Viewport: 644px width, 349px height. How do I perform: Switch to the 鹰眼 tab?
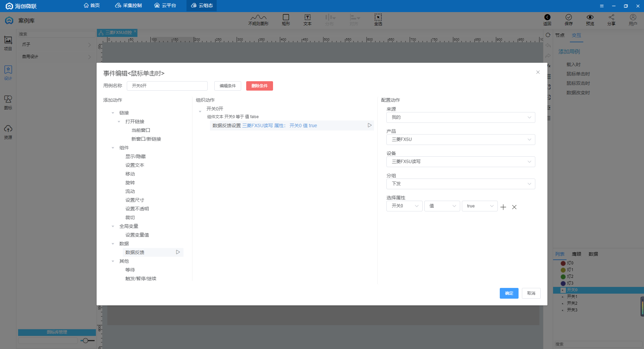pyautogui.click(x=577, y=254)
